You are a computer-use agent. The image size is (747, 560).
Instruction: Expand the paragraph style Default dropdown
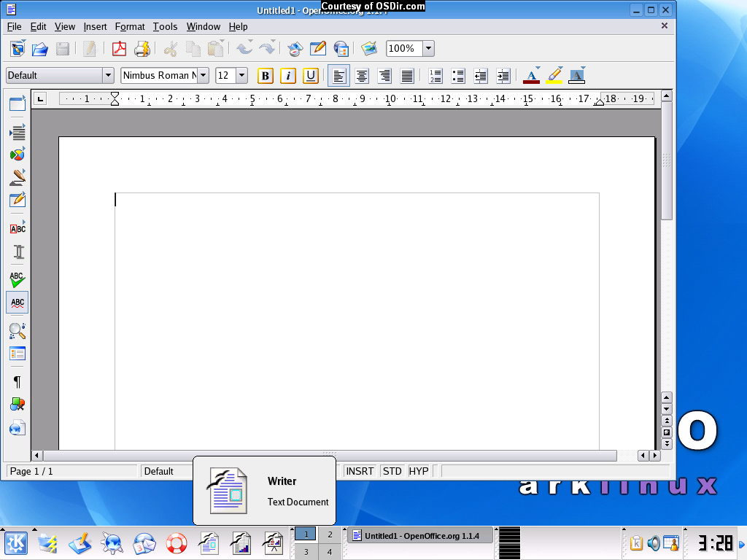tap(108, 75)
